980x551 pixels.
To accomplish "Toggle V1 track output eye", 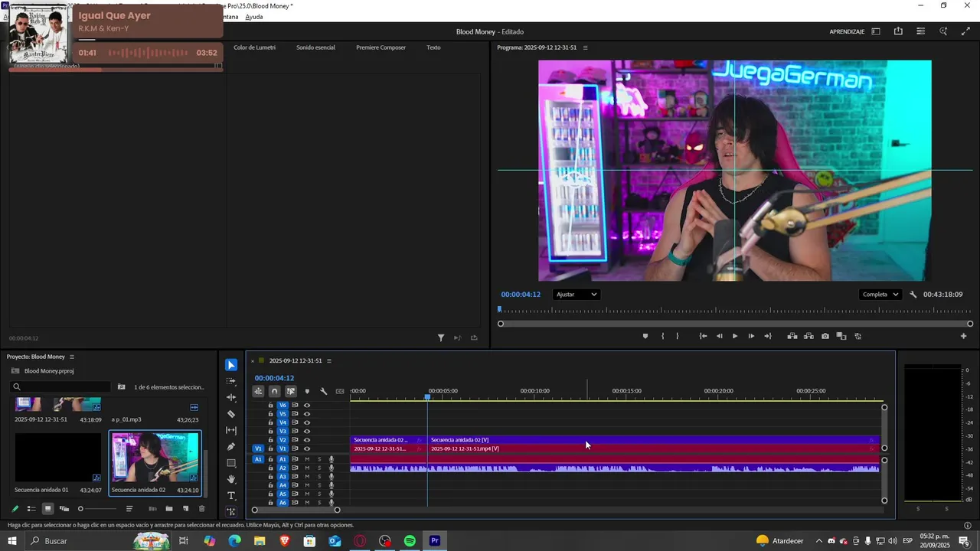I will (307, 448).
